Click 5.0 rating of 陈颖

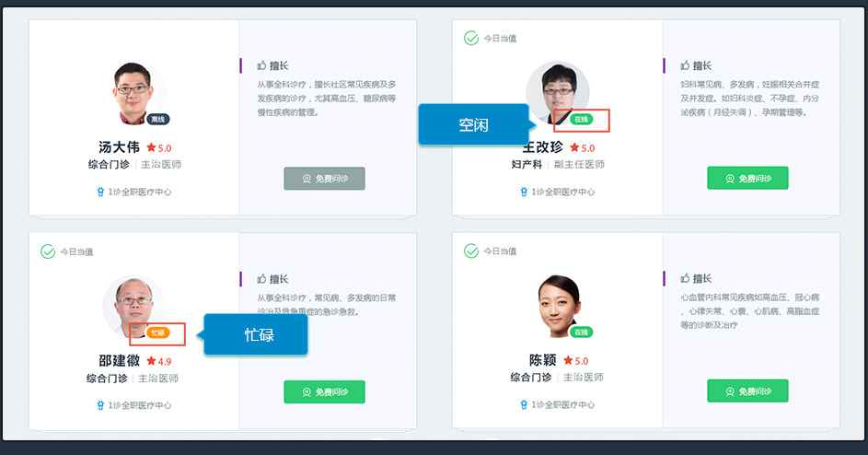tap(582, 361)
